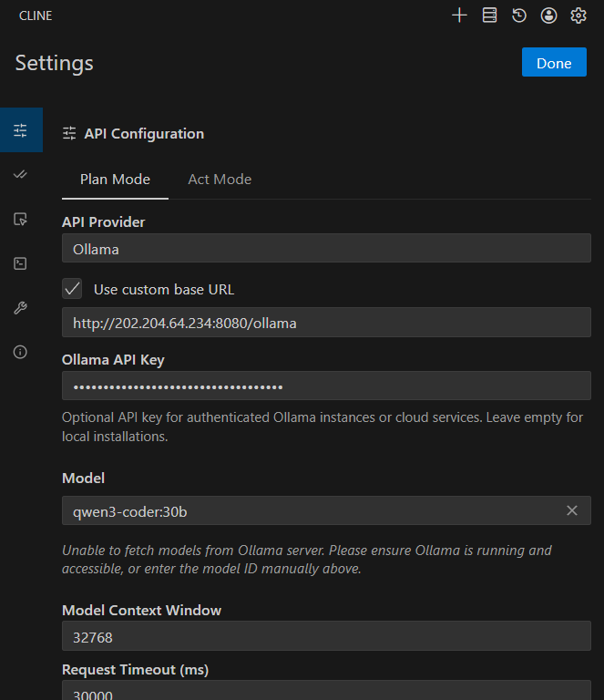604x700 pixels.
Task: Open task history clock icon
Action: (x=519, y=15)
